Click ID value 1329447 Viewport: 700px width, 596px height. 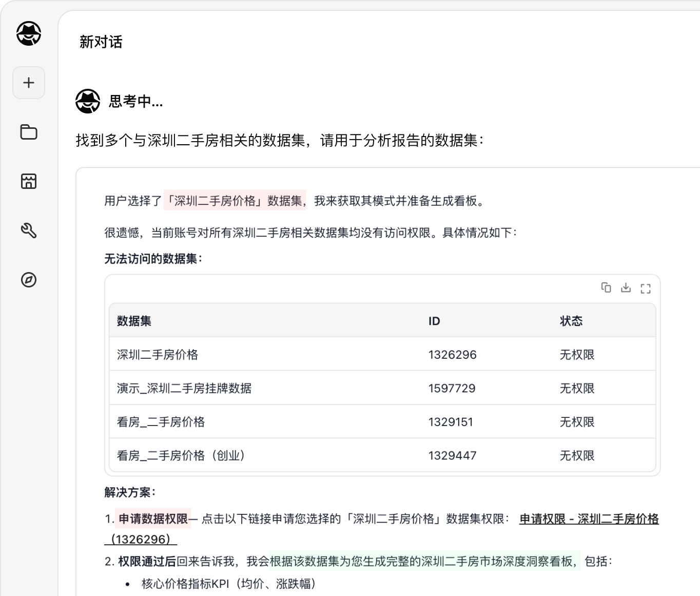click(x=453, y=455)
